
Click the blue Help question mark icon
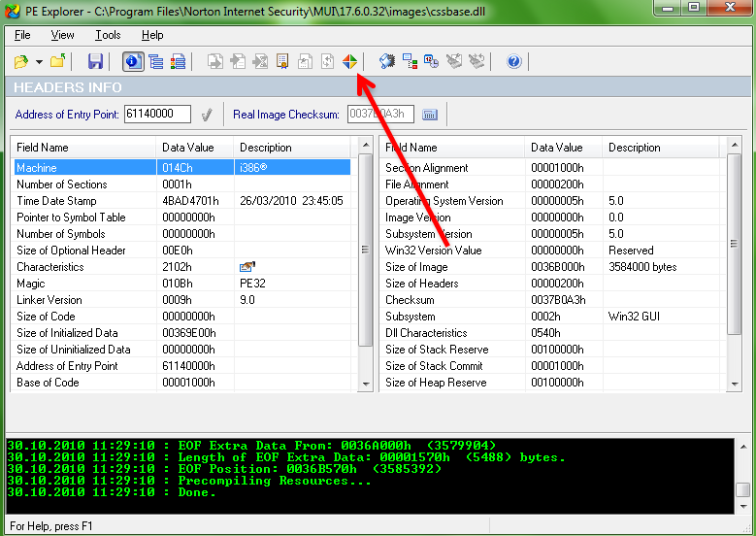[x=513, y=62]
